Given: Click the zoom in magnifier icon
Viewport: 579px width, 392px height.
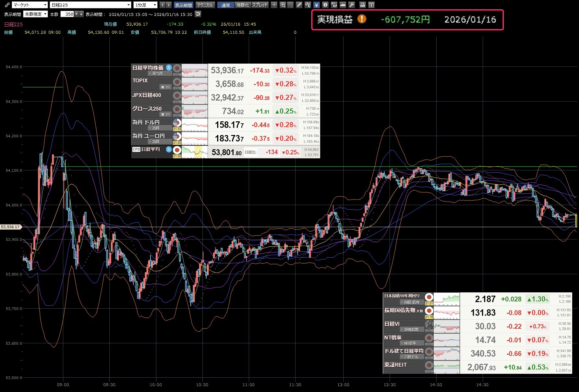Looking at the screenshot, I should click(283, 5).
